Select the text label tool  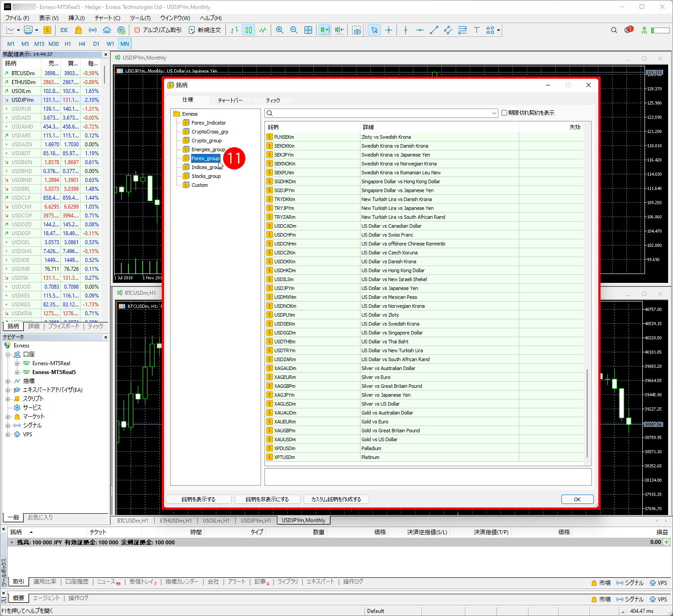[477, 30]
